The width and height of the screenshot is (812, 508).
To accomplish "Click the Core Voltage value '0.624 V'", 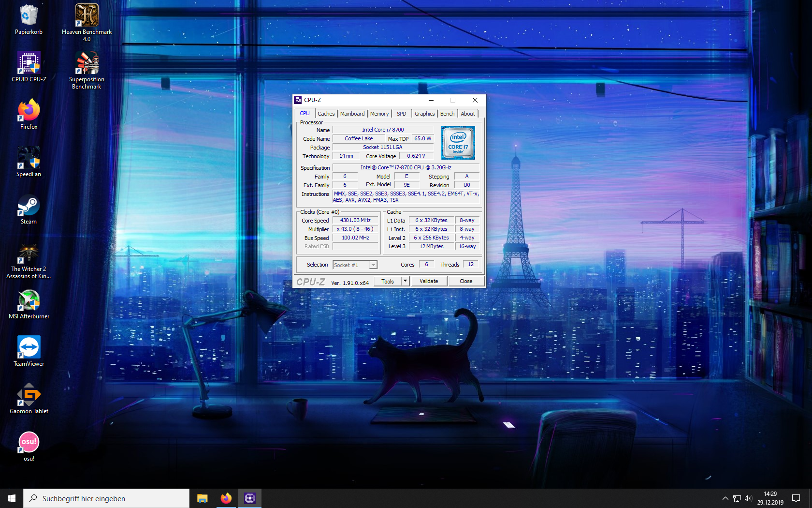I will pyautogui.click(x=416, y=156).
